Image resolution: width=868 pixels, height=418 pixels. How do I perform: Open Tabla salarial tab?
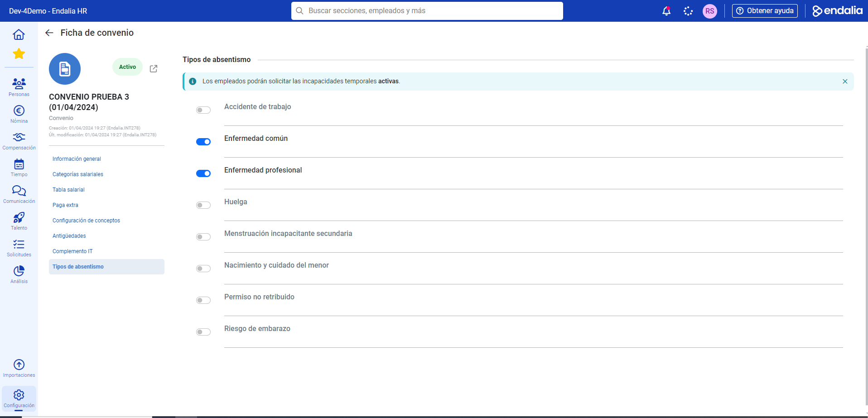point(106,190)
